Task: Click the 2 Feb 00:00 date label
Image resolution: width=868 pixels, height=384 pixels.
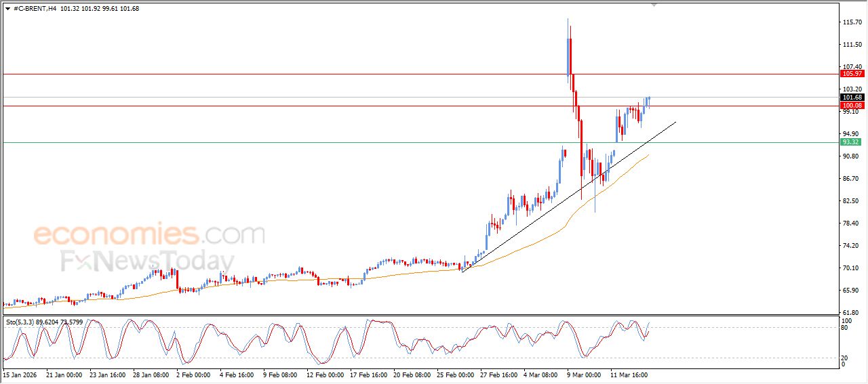Action: [x=194, y=374]
